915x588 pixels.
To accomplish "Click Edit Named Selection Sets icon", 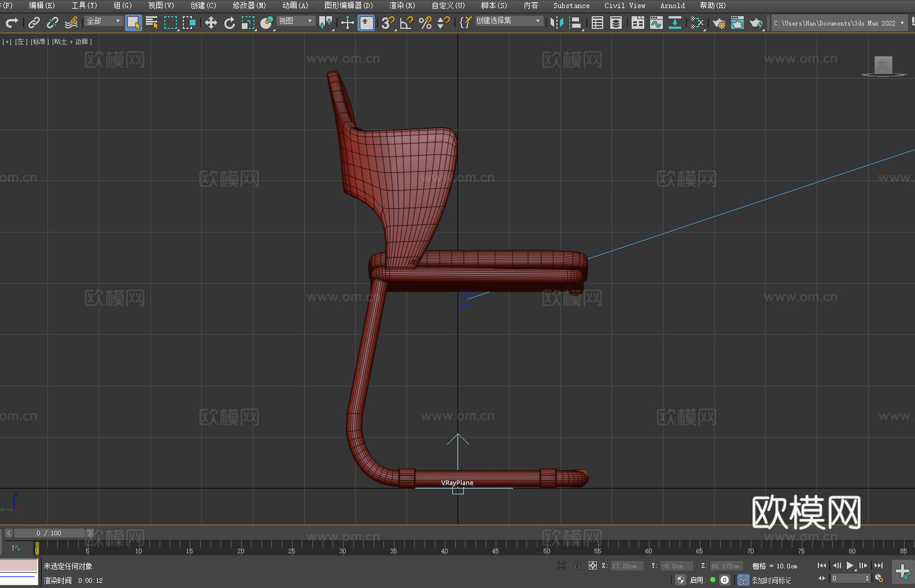I will click(465, 23).
